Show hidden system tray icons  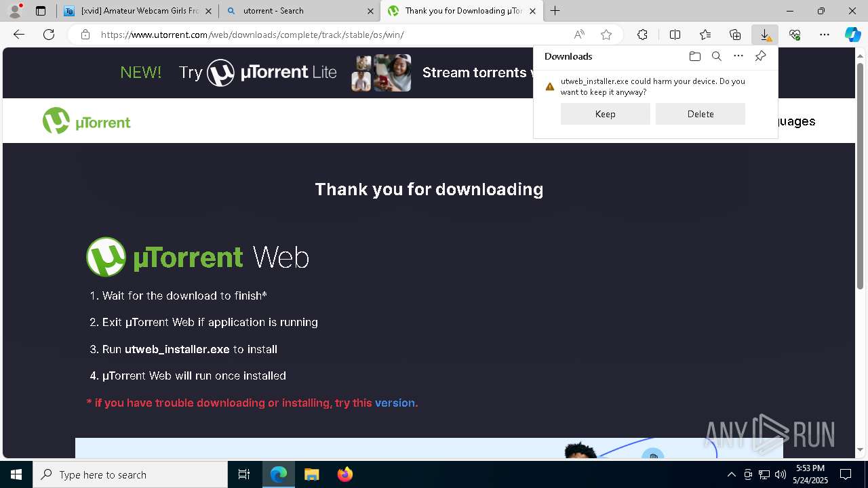731,474
